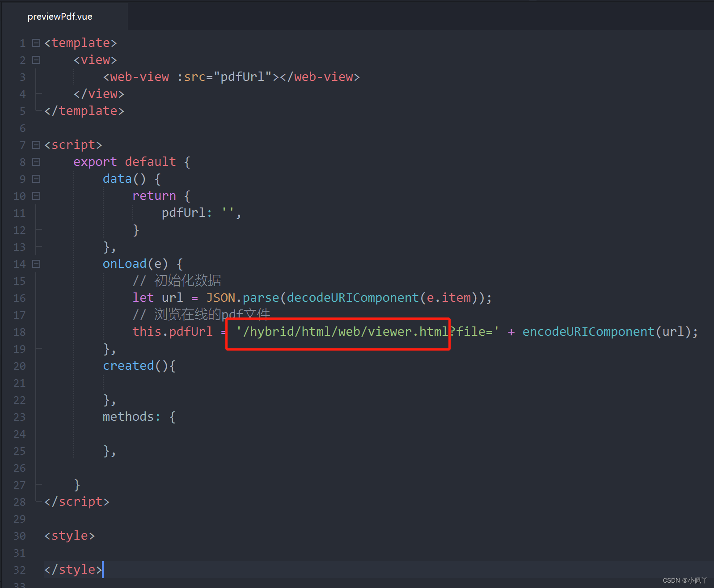The image size is (714, 588).
Task: Click line number 32 in the gutter
Action: coord(20,570)
